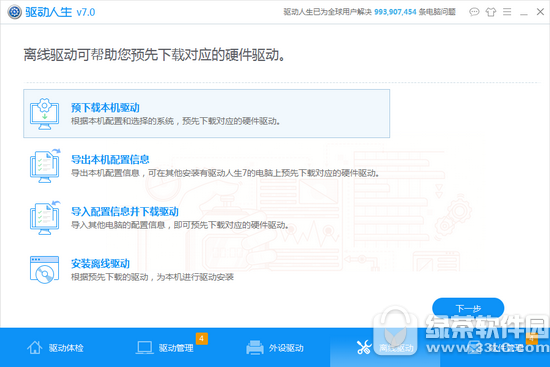The width and height of the screenshot is (550, 367).
Task: Select 预下载本机驱动 option
Action: [x=207, y=113]
